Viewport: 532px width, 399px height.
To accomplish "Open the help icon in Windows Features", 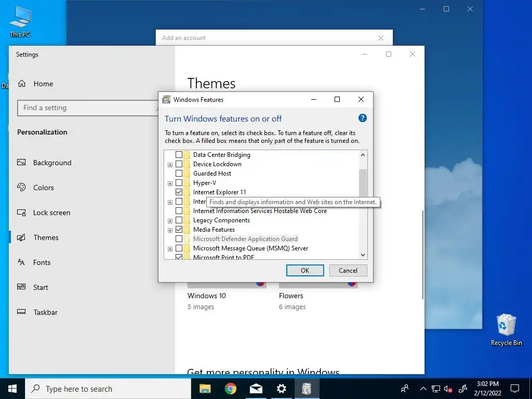I will point(362,118).
